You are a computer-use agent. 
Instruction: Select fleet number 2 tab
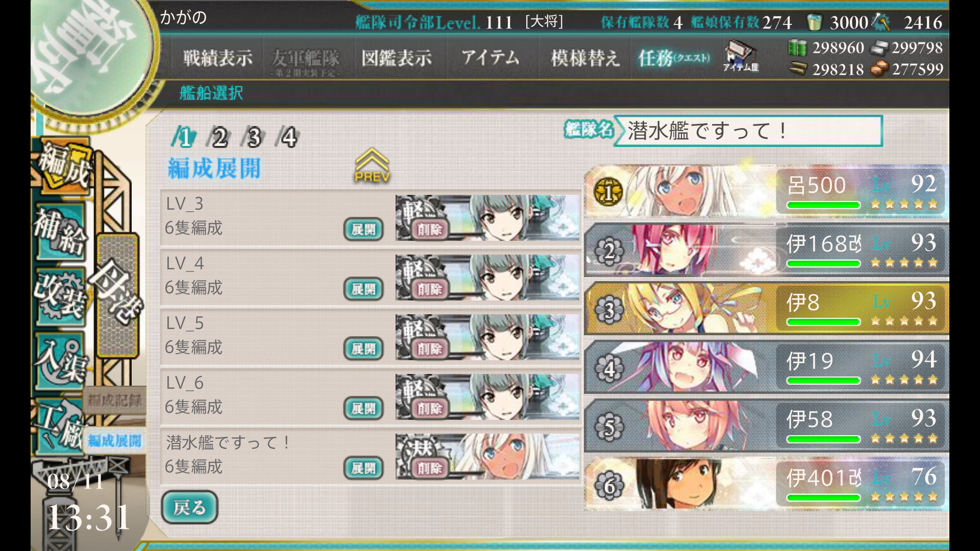(218, 137)
